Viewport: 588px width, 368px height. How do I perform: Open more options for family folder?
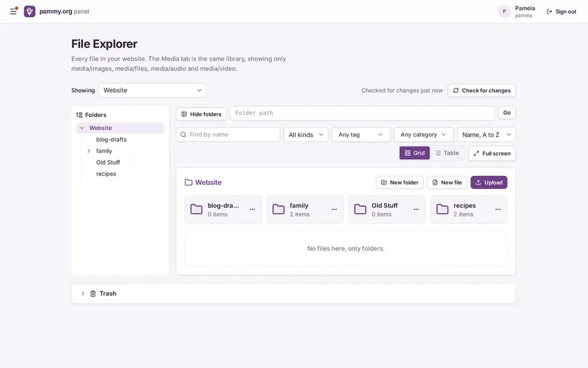coord(334,209)
